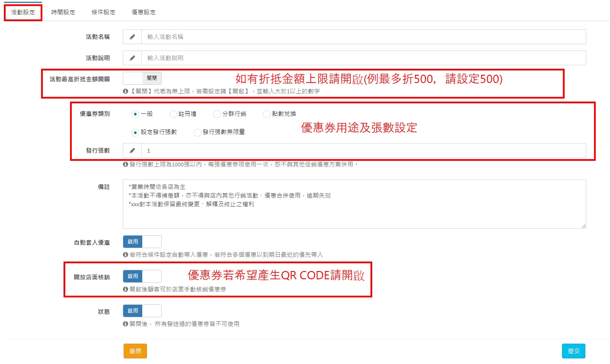Click info icon below 狀態 toggle
Viewport: 610px width, 364px height.
[125, 324]
